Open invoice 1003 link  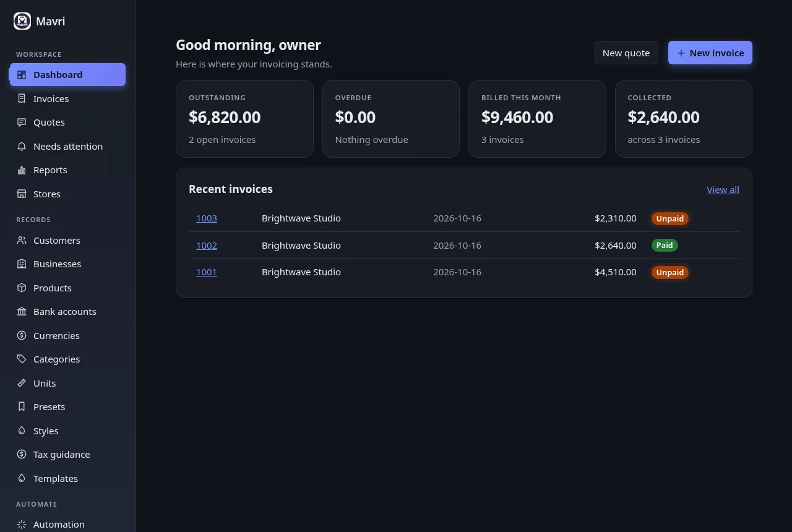[207, 218]
